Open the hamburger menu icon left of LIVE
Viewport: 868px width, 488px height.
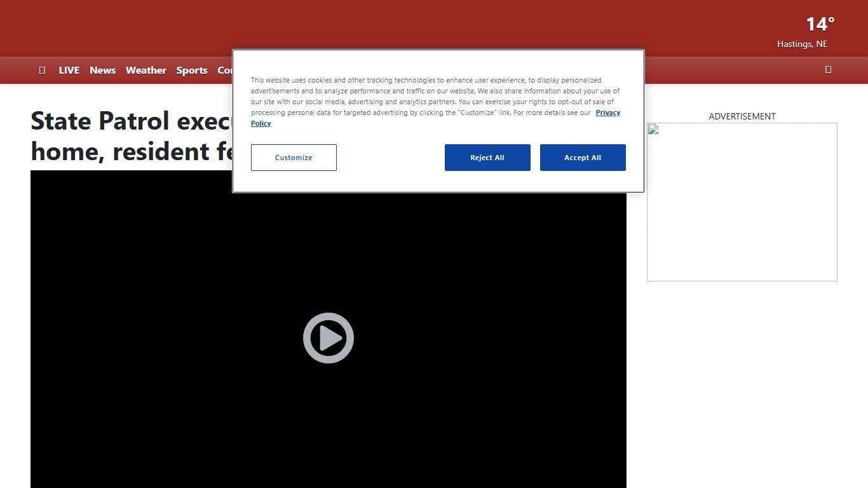(42, 70)
